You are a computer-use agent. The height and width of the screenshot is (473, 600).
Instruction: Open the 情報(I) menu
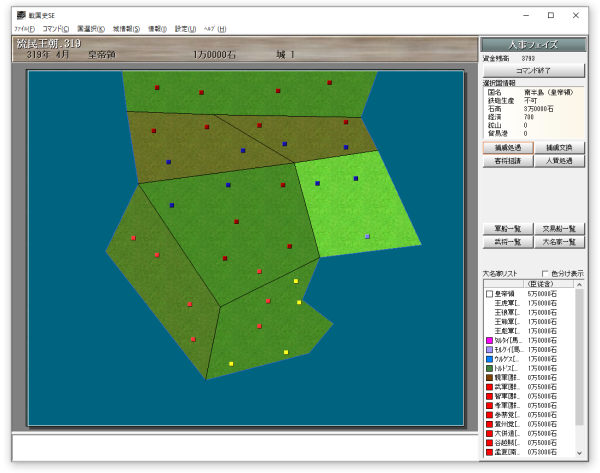[157, 29]
